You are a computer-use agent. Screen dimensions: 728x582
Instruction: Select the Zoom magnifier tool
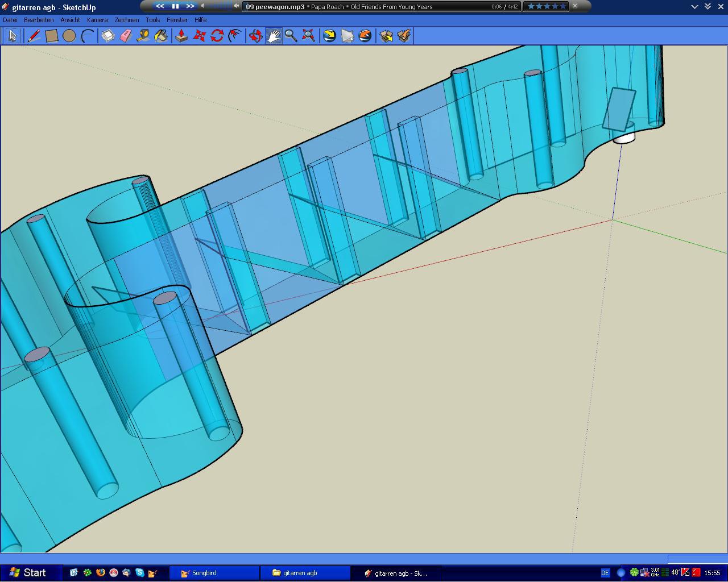291,36
